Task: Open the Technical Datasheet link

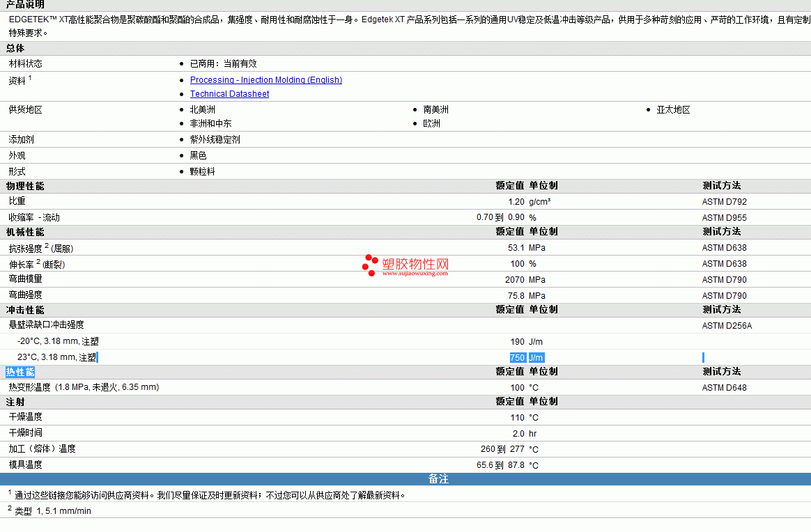Action: pos(229,93)
